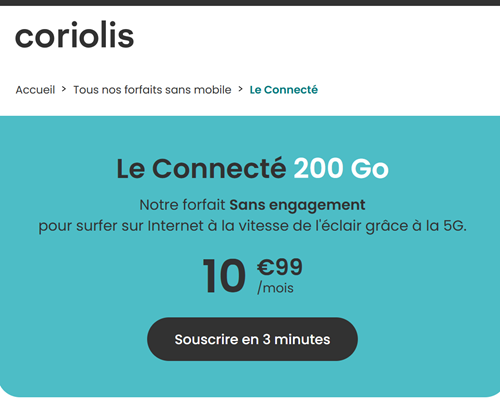This screenshot has width=500, height=400.
Task: Click the /mois label under the price
Action: (x=275, y=288)
